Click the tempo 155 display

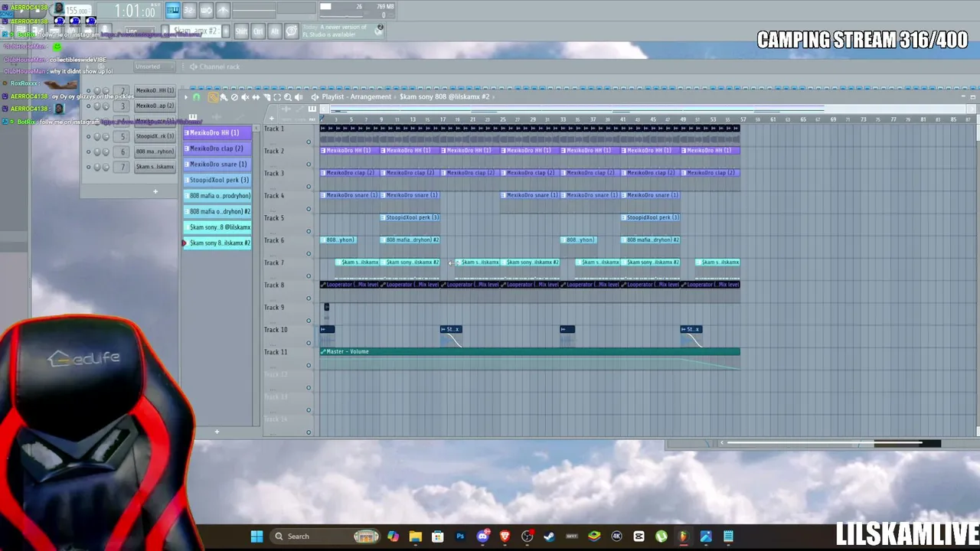coord(78,11)
